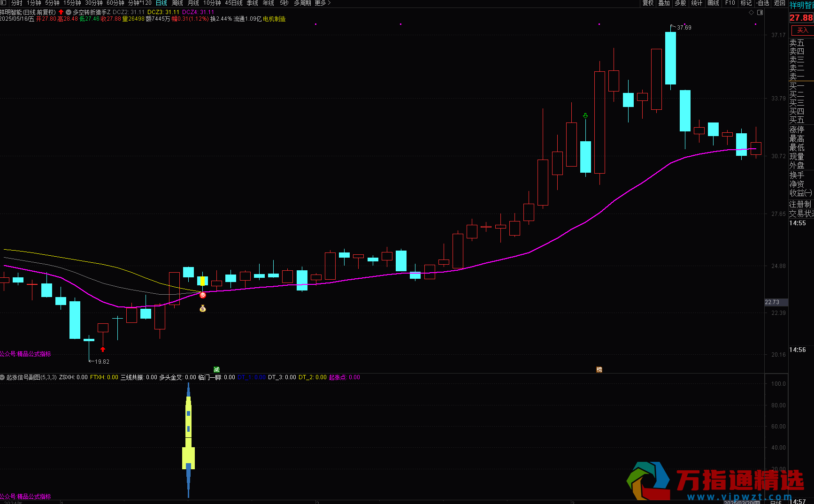Click the green down arrow marker above candle
The height and width of the screenshot is (504, 814).
585,115
